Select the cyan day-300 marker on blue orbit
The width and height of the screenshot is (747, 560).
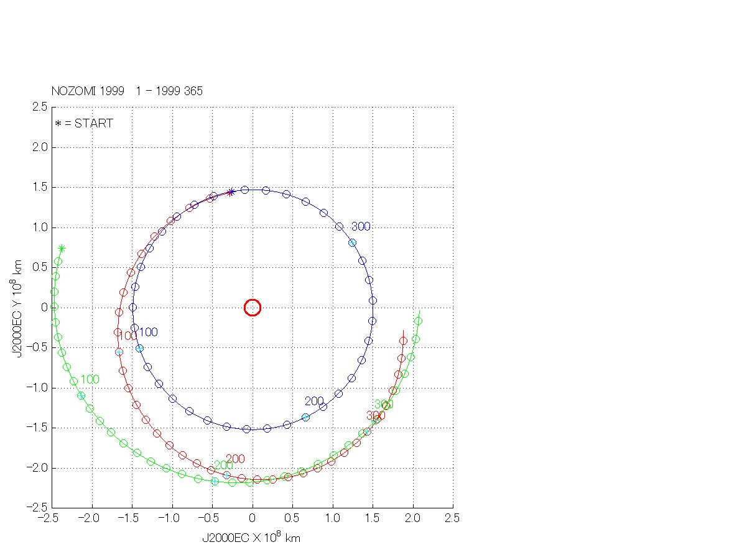click(352, 243)
